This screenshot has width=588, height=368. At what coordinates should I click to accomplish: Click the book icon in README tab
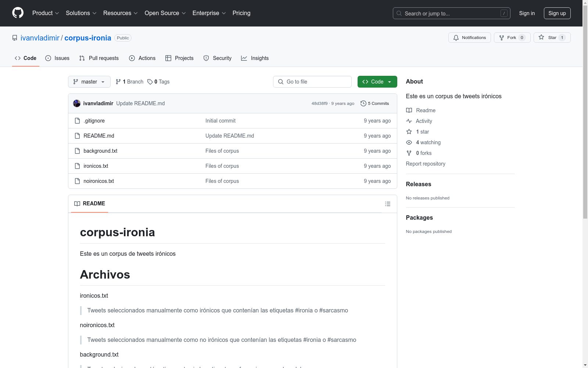coord(77,204)
